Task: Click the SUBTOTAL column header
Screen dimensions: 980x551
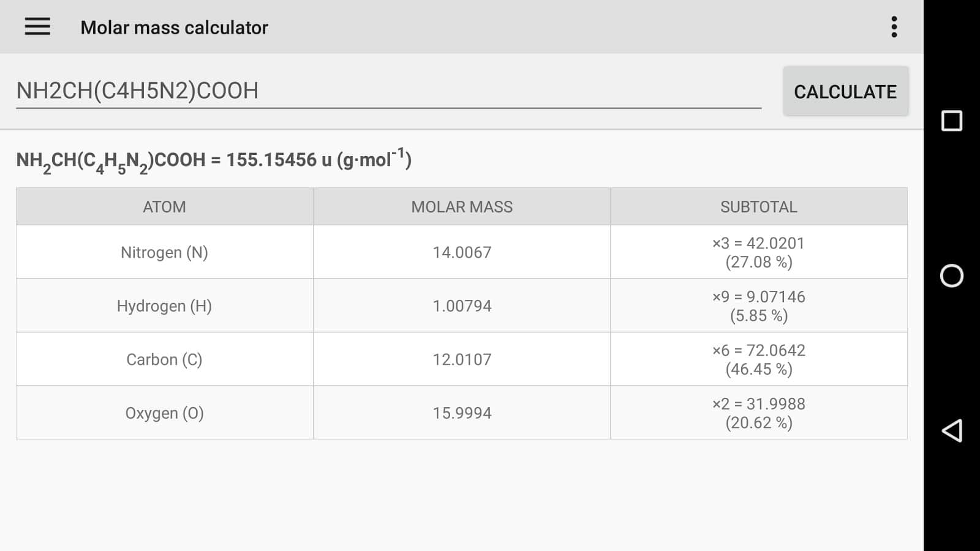Action: pyautogui.click(x=758, y=207)
